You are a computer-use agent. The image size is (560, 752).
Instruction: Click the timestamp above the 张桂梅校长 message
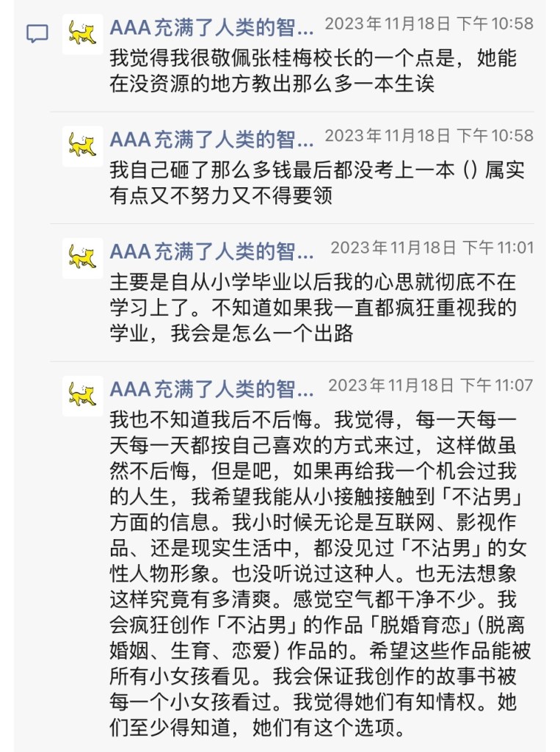tap(429, 24)
